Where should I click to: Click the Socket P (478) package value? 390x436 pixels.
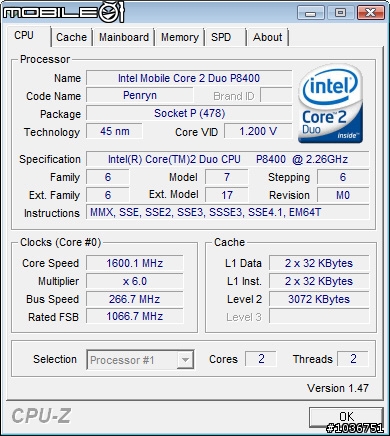[x=189, y=113]
